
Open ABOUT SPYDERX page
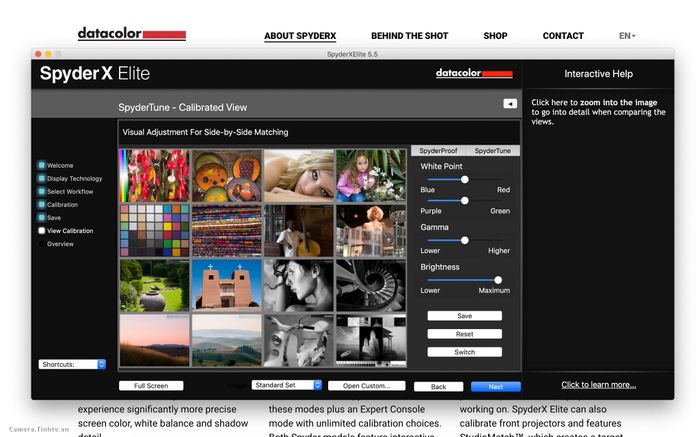click(300, 36)
